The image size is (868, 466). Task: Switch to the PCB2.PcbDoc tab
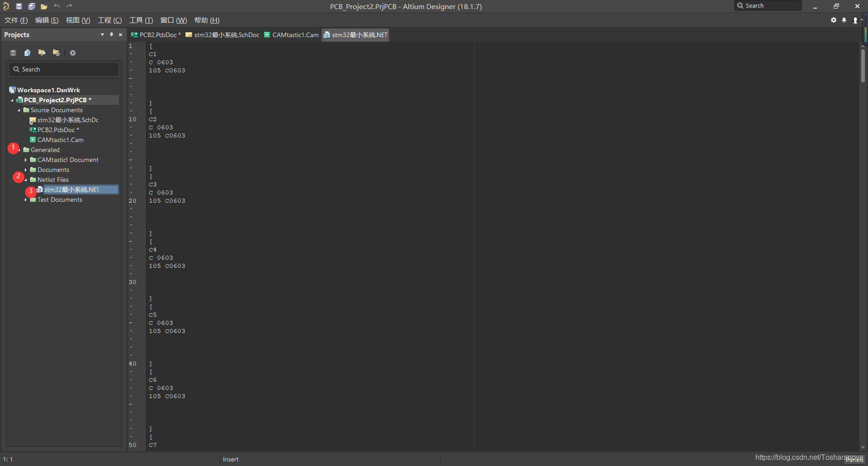156,35
